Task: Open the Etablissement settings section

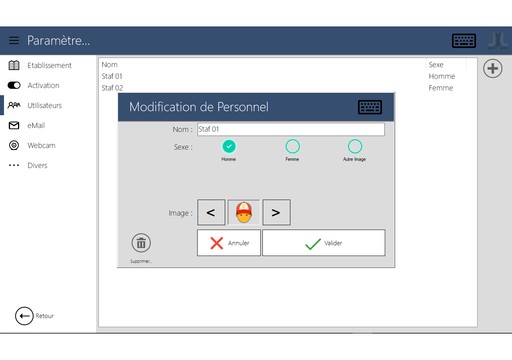Action: [x=49, y=65]
